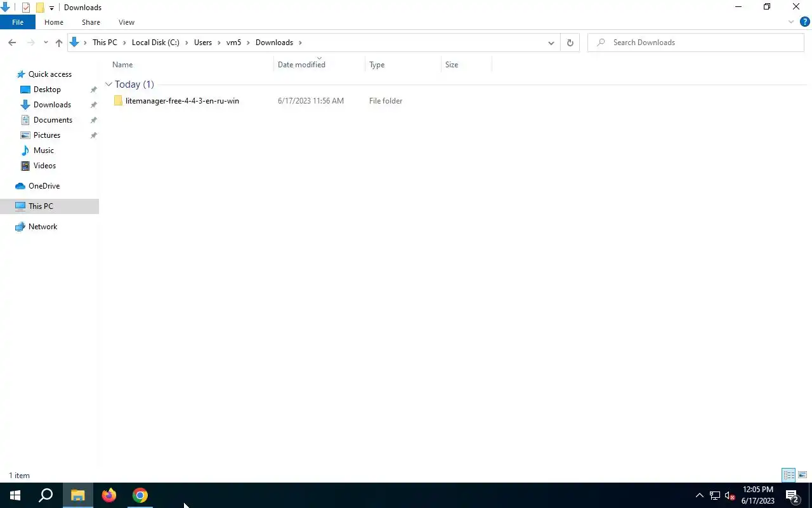
Task: Click the Users breadcrumb
Action: [203, 43]
